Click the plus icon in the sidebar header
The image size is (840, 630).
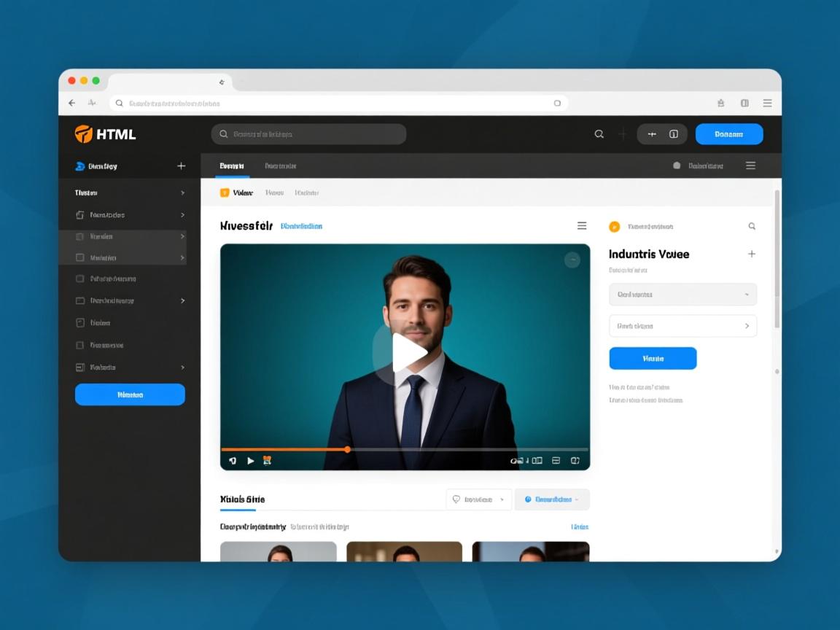182,166
